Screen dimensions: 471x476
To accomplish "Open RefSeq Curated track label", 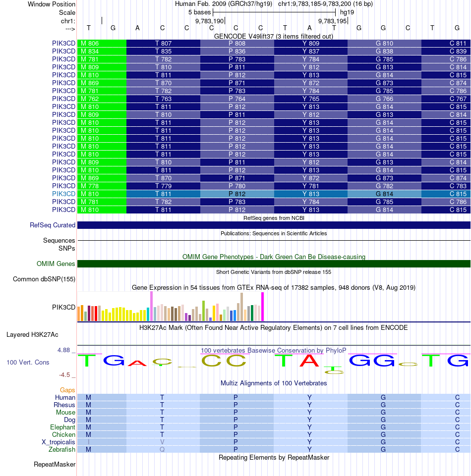I will (53, 225).
